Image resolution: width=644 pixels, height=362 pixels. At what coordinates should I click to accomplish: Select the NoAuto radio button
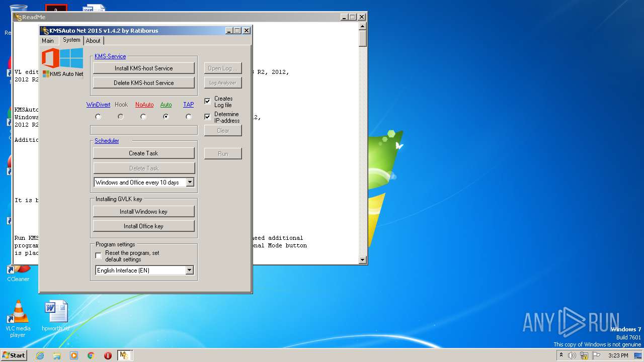coord(143,117)
